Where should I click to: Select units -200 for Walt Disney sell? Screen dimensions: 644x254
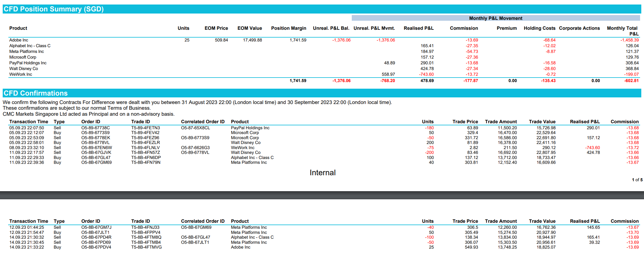pyautogui.click(x=429, y=152)
